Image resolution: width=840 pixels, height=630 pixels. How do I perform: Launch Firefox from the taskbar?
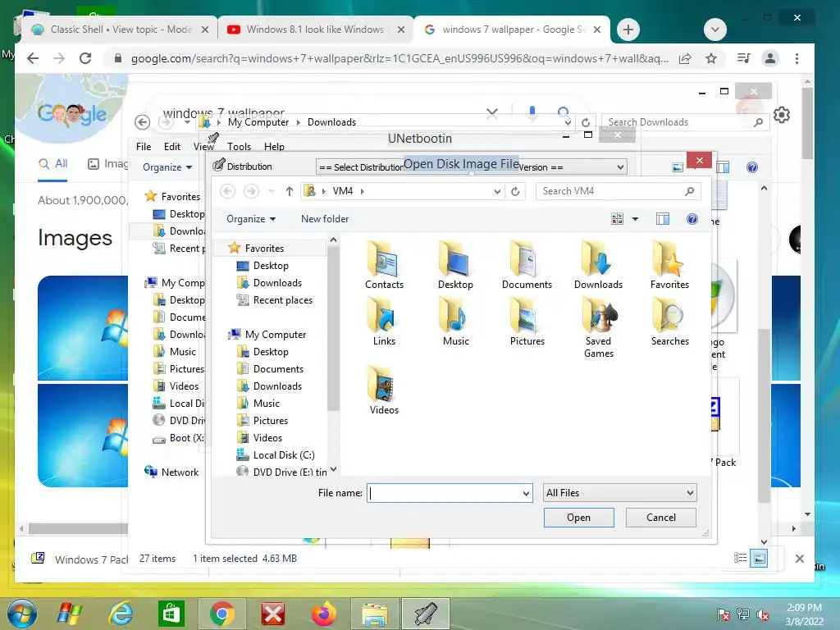[324, 614]
